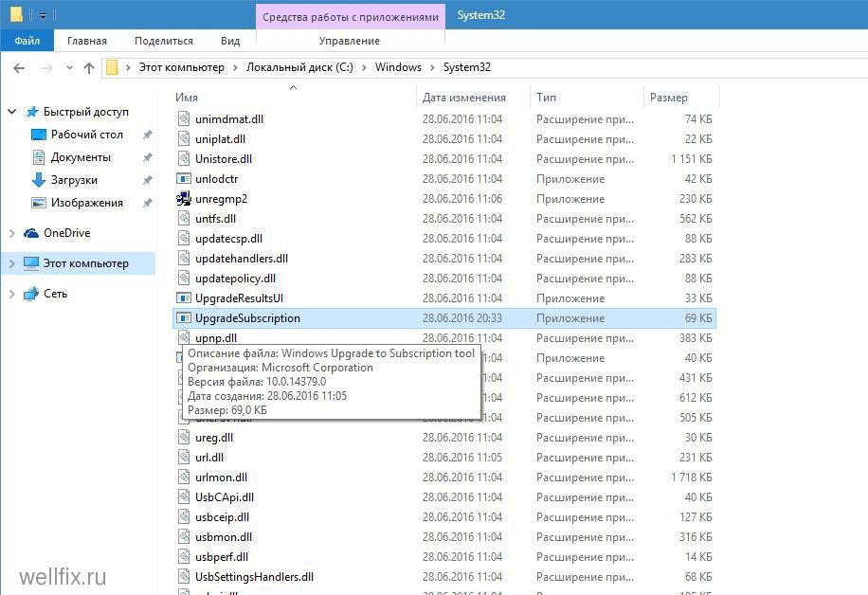Select the unregmp2 application icon
The image size is (868, 595).
coord(184,199)
